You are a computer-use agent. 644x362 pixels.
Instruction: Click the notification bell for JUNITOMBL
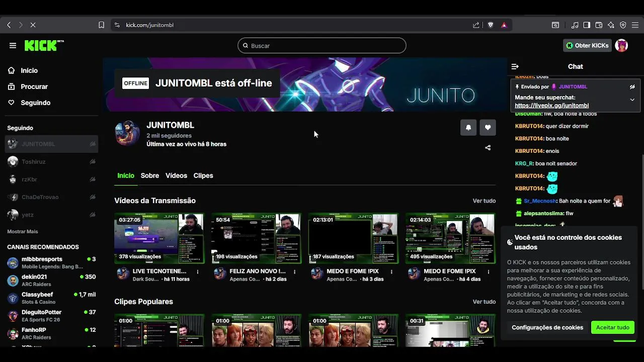[x=468, y=127]
